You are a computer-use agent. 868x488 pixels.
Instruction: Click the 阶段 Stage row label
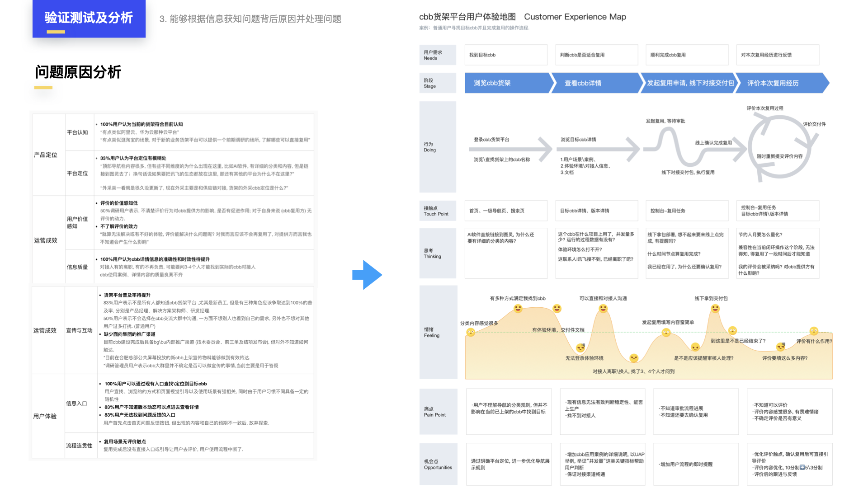tap(438, 83)
